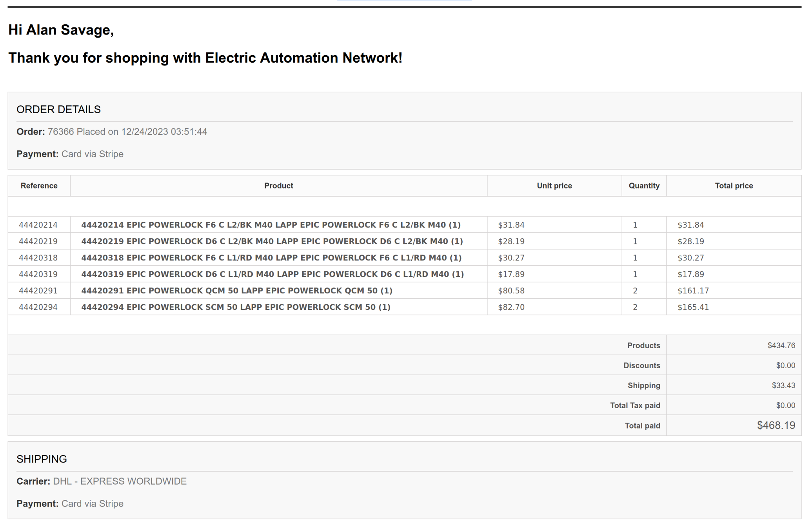
Task: Click reference number 44420291 cell
Action: point(38,291)
